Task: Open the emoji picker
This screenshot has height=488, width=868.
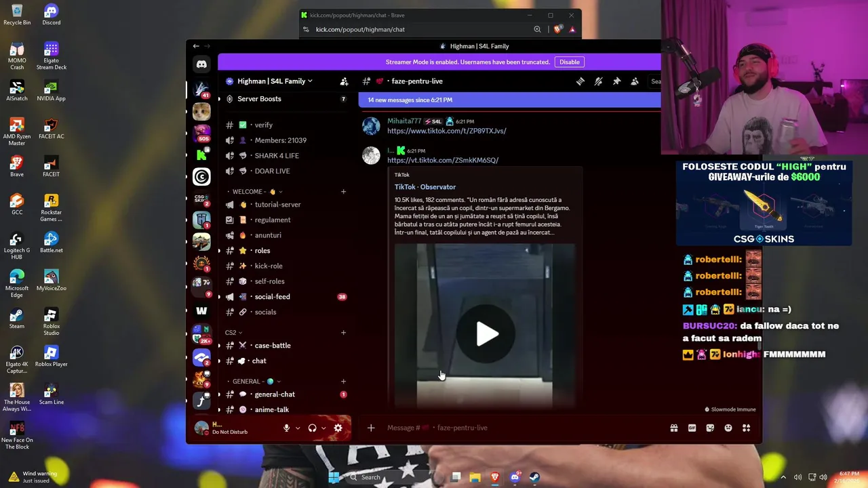Action: (x=728, y=428)
